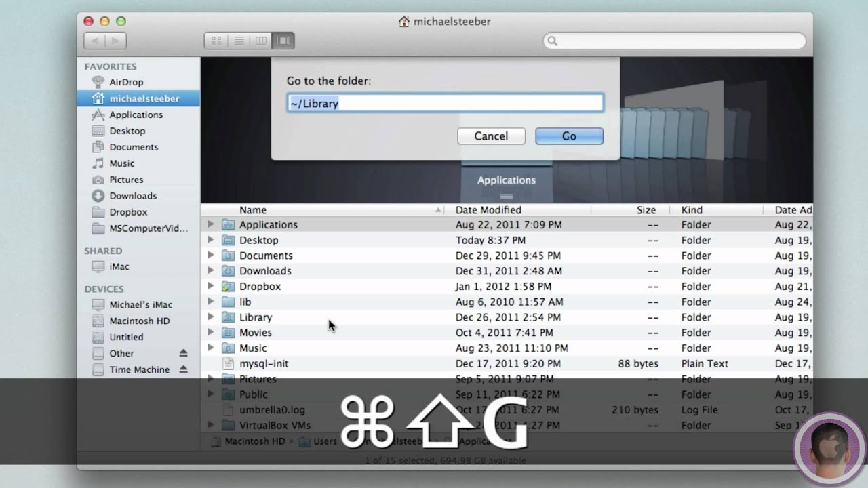Expand the Applications folder row
The image size is (868, 488).
(210, 224)
